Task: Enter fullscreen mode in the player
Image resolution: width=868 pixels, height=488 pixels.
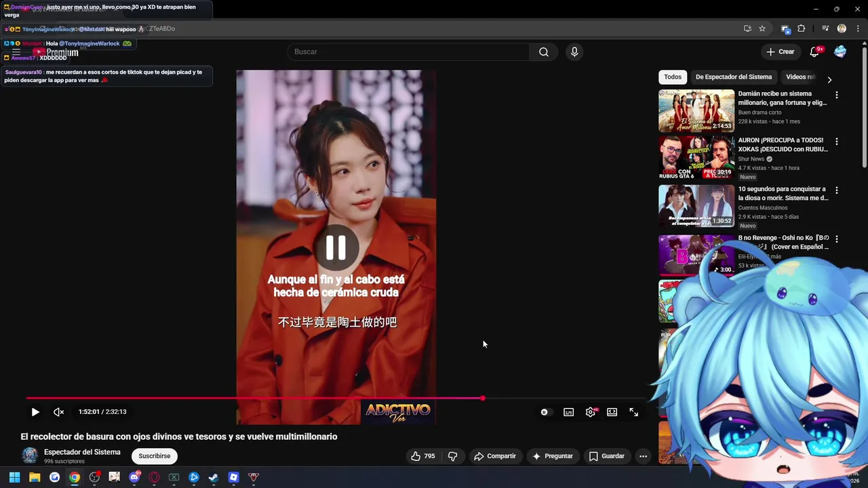Action: [x=634, y=412]
